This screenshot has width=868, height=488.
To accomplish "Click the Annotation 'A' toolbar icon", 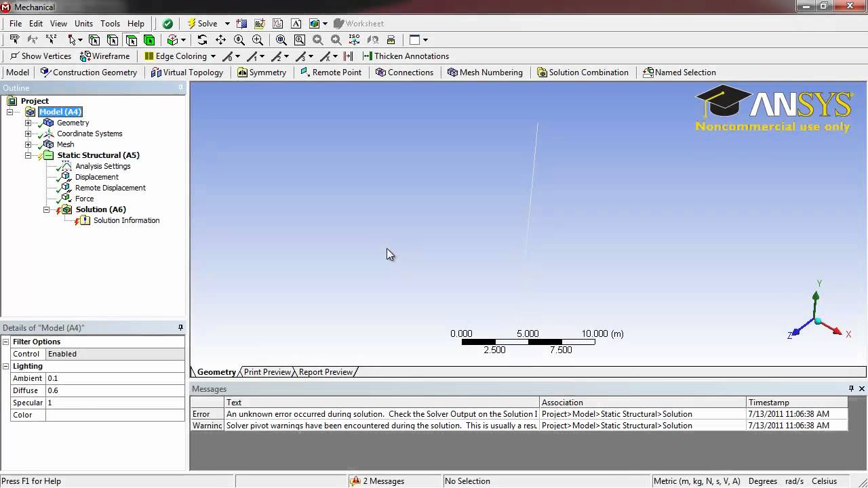I will [x=296, y=24].
